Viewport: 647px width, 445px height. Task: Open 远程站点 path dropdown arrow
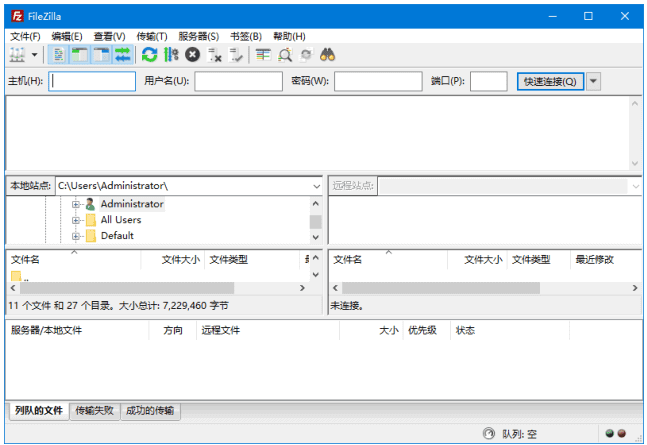(635, 186)
